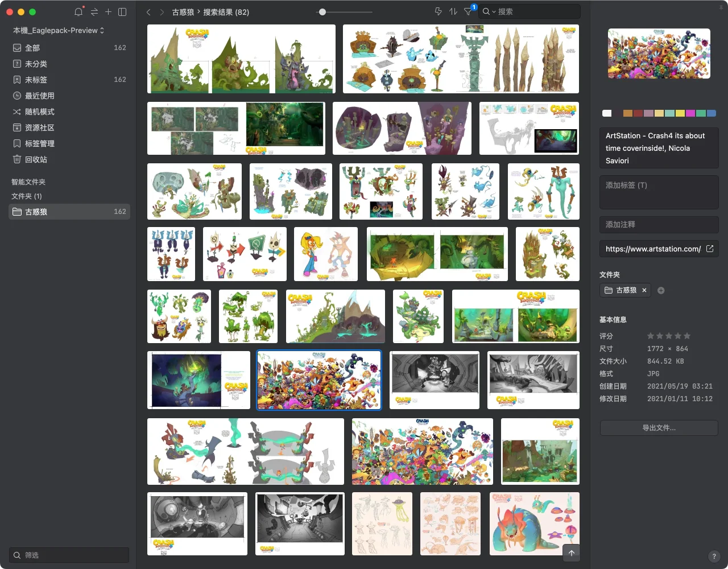Screen dimensions: 728x569
Task: Select 未标签 in the sidebar
Action: coord(69,80)
